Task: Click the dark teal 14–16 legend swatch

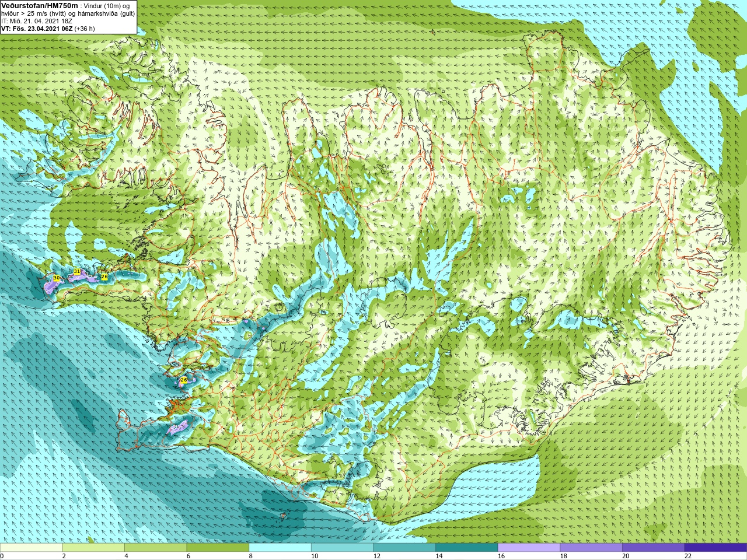Action: (x=467, y=548)
